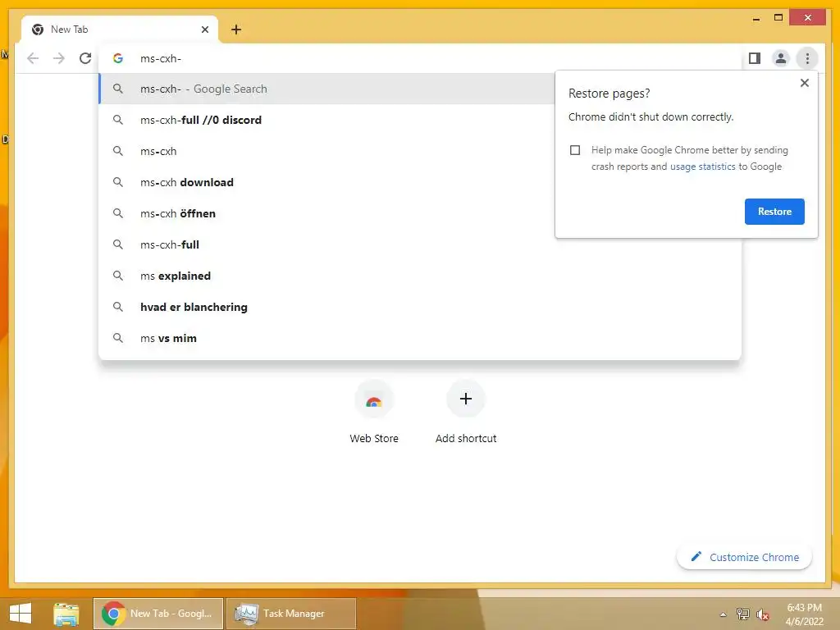This screenshot has height=630, width=840.
Task: Reload the page with the refresh icon
Action: coord(85,58)
